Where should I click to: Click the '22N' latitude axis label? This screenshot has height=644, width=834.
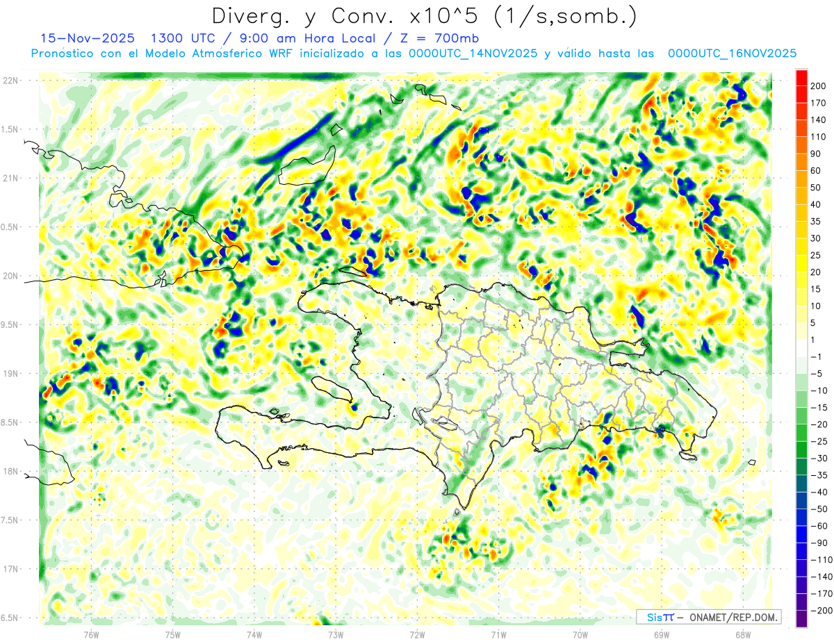click(10, 81)
